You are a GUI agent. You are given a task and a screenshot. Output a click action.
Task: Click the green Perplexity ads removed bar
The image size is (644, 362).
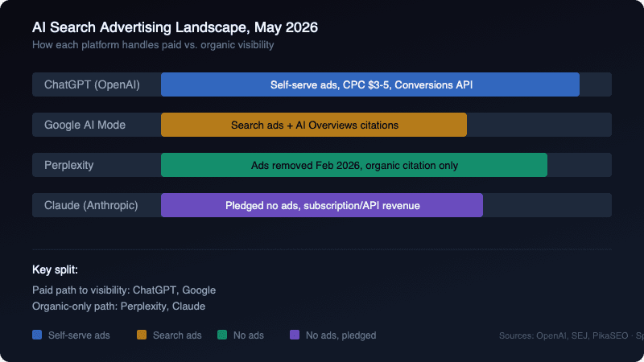coord(354,165)
